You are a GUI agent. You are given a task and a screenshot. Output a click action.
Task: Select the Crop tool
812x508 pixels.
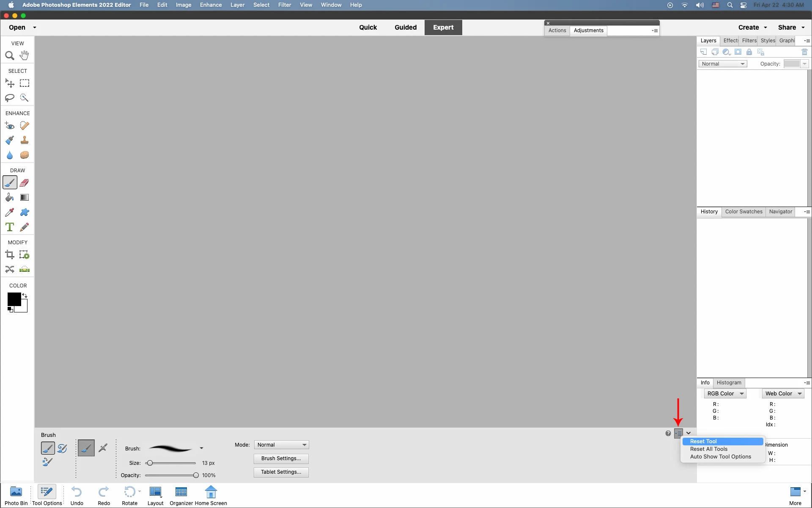[x=9, y=255]
